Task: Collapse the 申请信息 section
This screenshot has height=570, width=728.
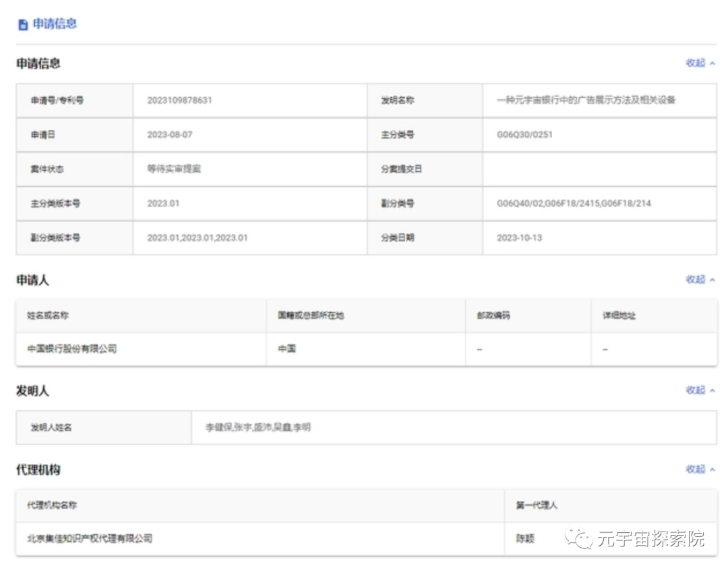Action: coord(700,63)
